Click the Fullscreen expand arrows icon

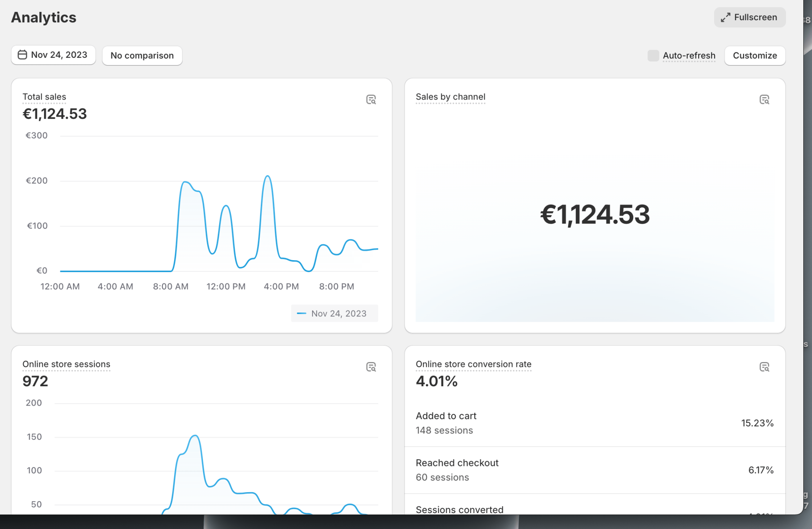725,17
